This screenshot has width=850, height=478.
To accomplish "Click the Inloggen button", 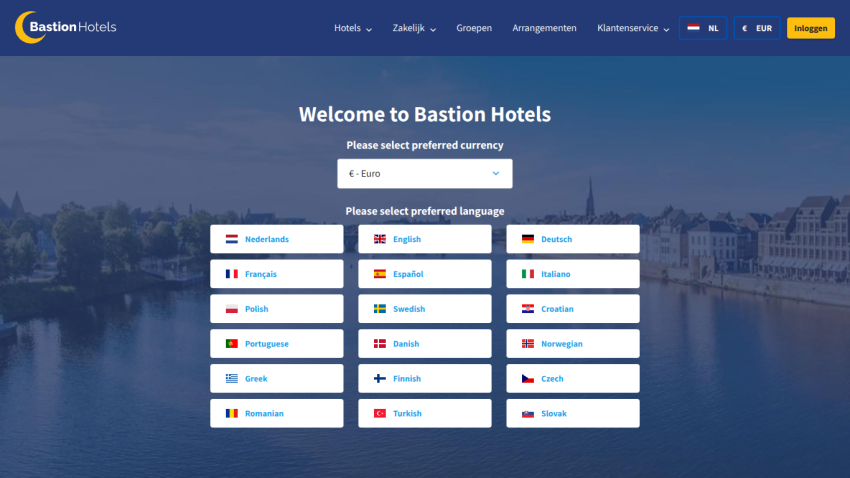I will click(810, 28).
